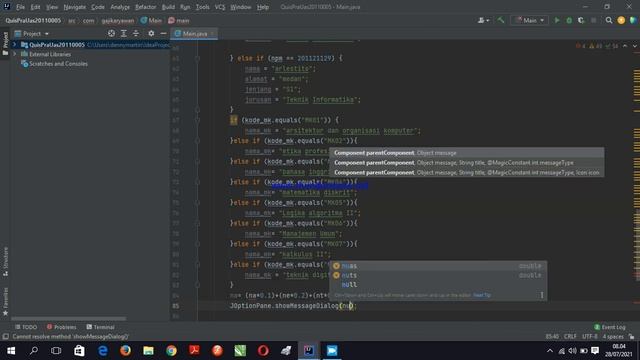Switch to the Main.java editor tab
This screenshot has height=360, width=640.
pyautogui.click(x=194, y=33)
